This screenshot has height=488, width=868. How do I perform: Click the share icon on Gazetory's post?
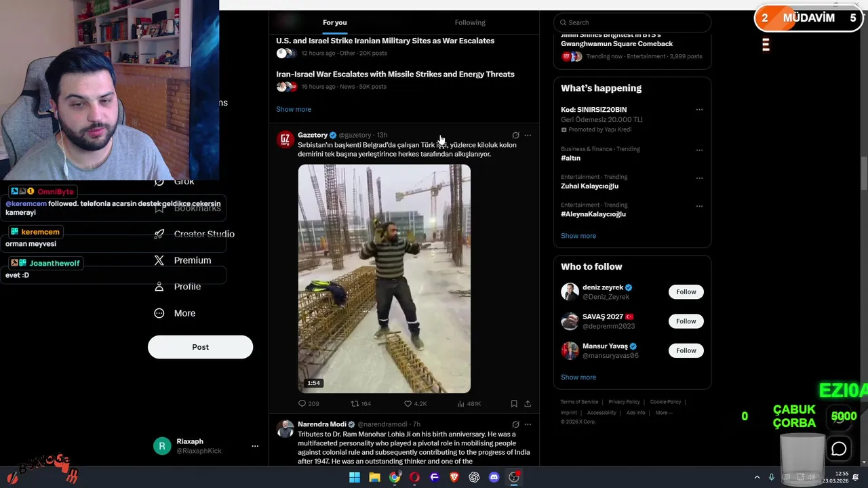pyautogui.click(x=528, y=403)
